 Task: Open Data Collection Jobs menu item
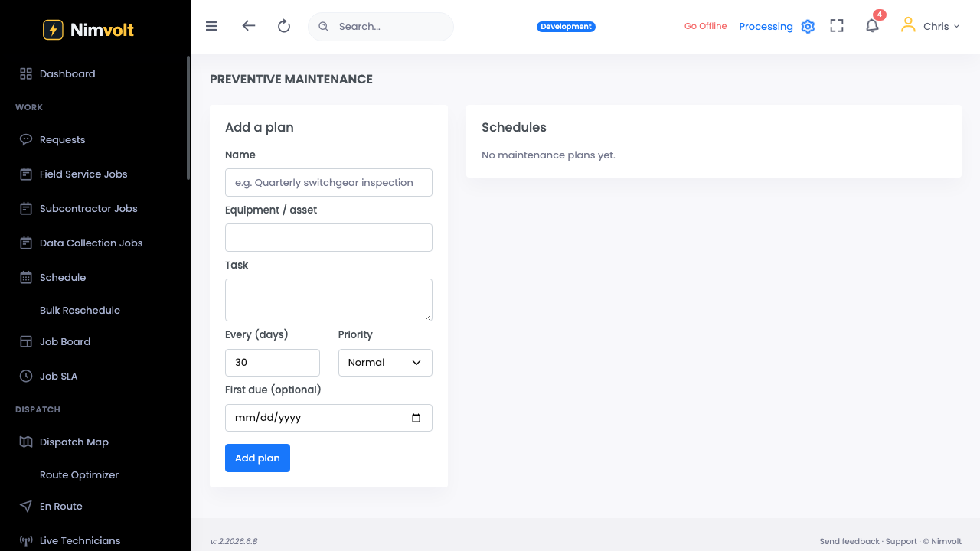pyautogui.click(x=91, y=243)
